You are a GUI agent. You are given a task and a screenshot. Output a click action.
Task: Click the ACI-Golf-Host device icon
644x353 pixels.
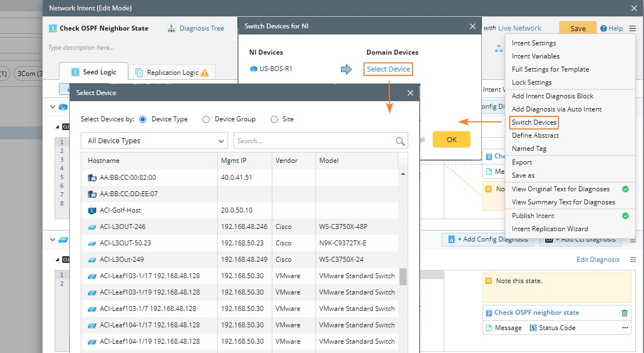(92, 210)
